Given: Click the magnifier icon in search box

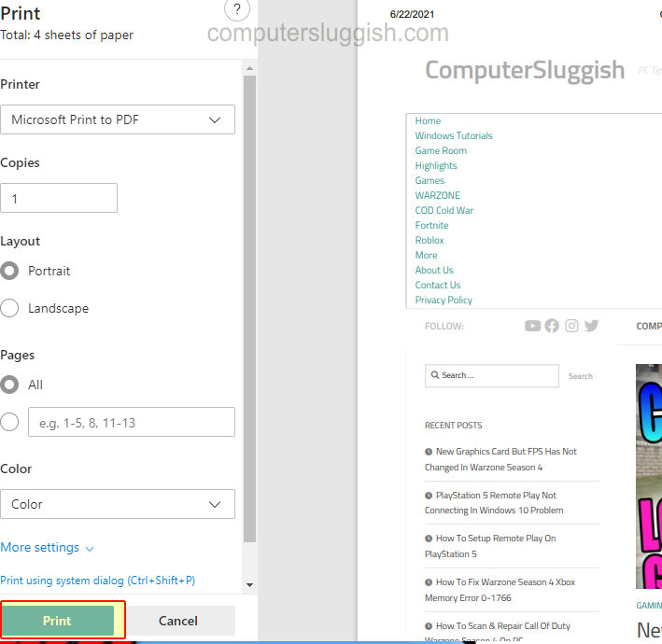Looking at the screenshot, I should pyautogui.click(x=435, y=375).
